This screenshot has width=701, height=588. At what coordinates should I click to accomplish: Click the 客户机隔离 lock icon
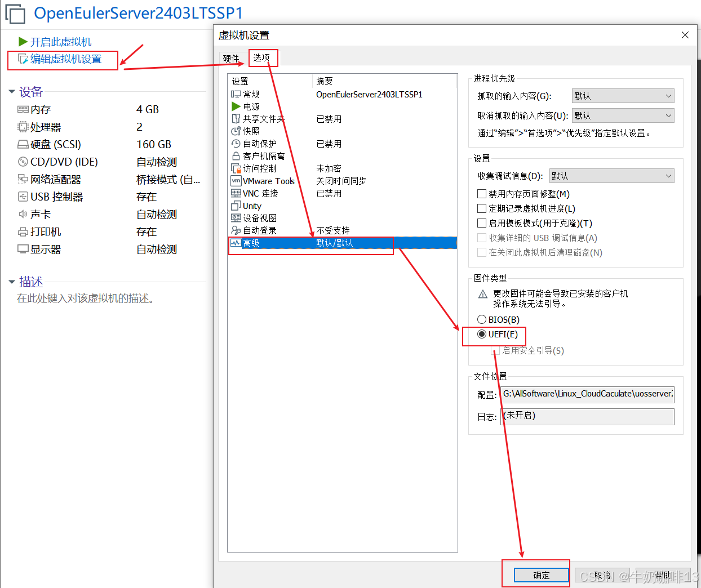click(x=236, y=156)
